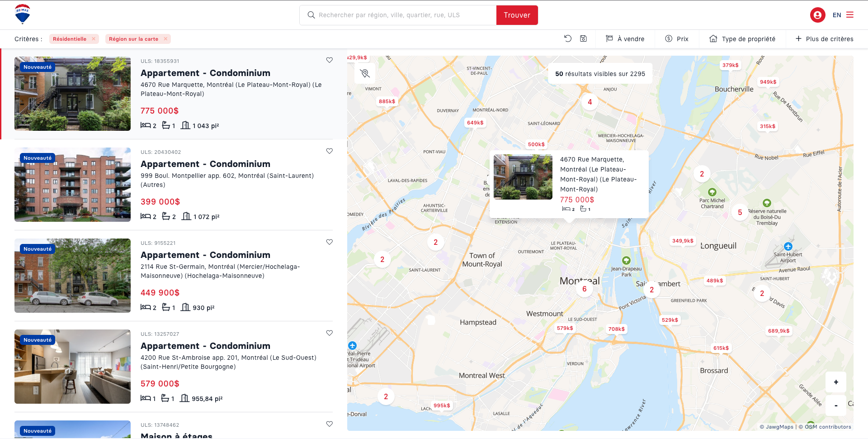The width and height of the screenshot is (868, 439).
Task: Open the listing title with ULS 9155221
Action: pyautogui.click(x=205, y=255)
